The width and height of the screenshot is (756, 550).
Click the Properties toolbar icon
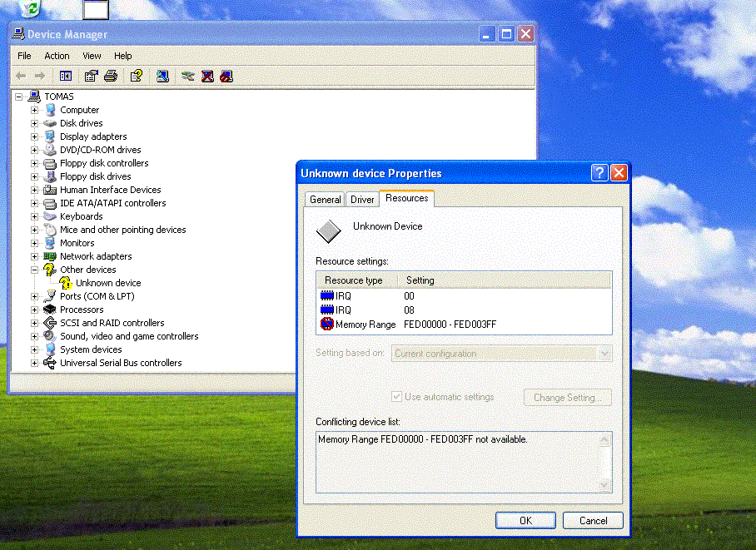[91, 77]
